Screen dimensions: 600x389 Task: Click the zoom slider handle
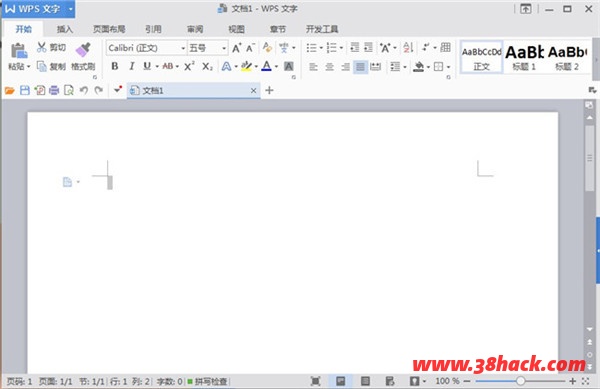[x=520, y=381]
